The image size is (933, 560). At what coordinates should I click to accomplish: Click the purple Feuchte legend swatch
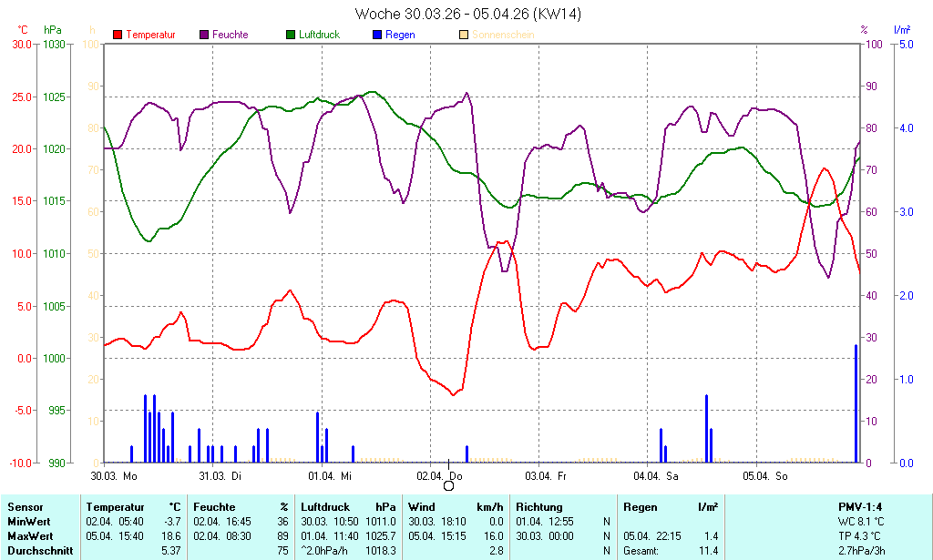204,35
